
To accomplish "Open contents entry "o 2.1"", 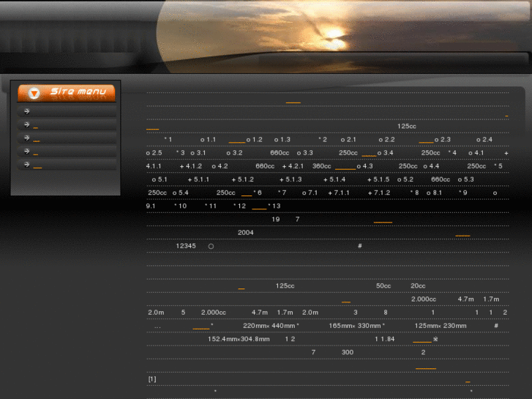I will tap(348, 140).
